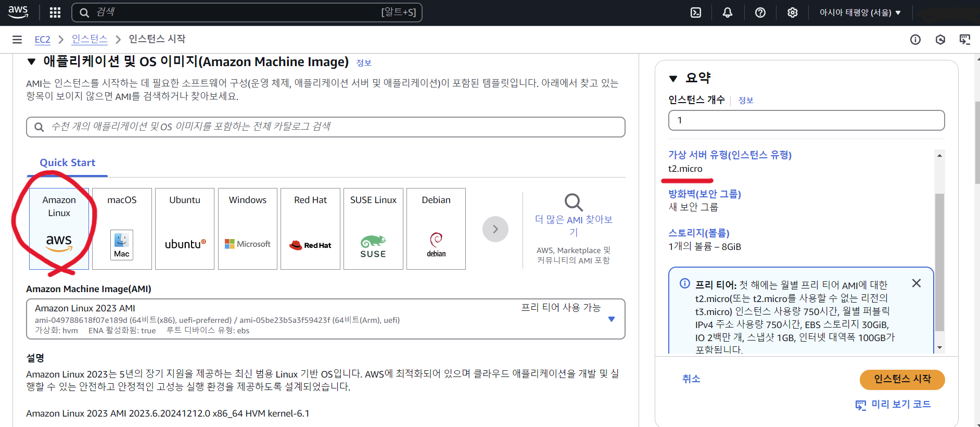This screenshot has height=427, width=980.
Task: Select the macOS AMI tile
Action: [x=122, y=229]
